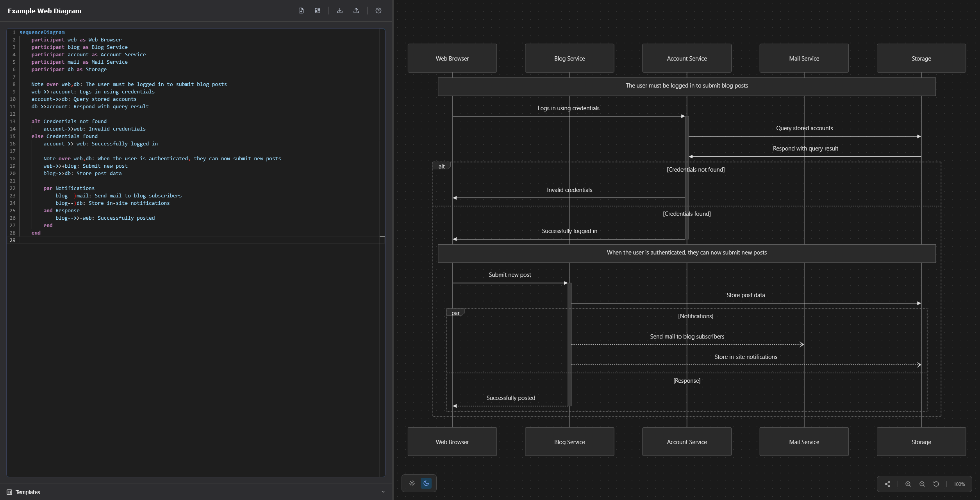Click the editor minimap scrollbar strip
This screenshot has height=500, width=980.
click(382, 252)
